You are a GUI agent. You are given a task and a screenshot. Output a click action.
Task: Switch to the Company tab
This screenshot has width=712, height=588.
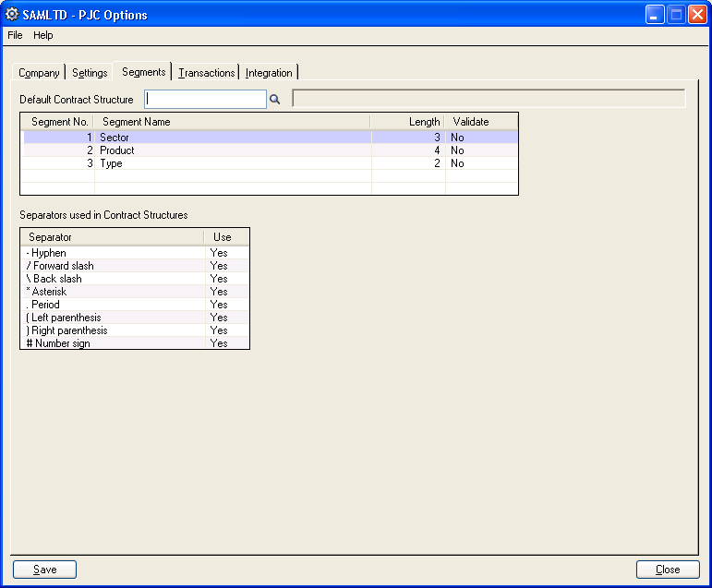pyautogui.click(x=39, y=73)
